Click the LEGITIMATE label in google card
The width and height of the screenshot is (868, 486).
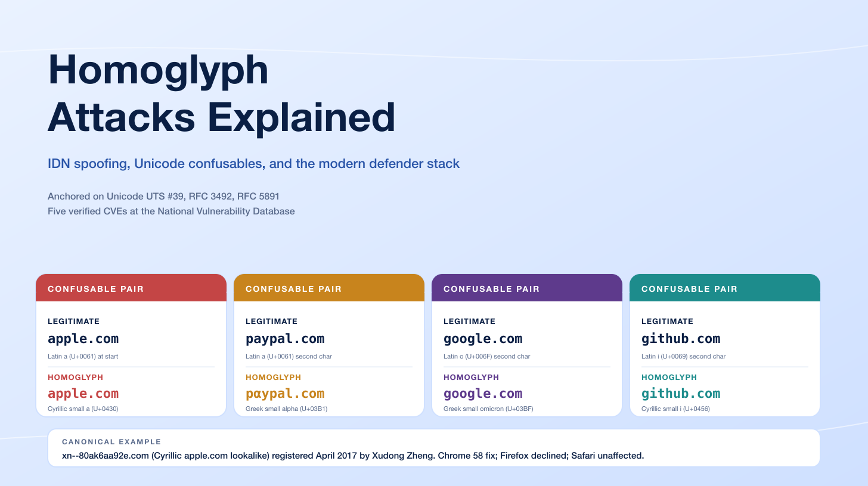pos(469,322)
